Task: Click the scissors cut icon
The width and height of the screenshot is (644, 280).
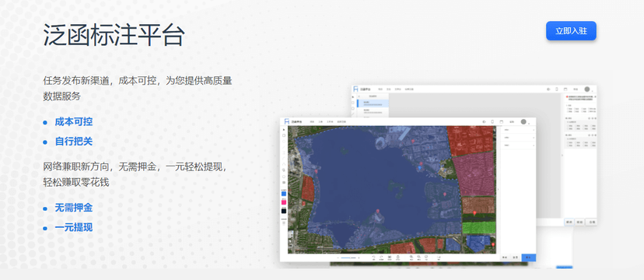Action: [x=390, y=257]
